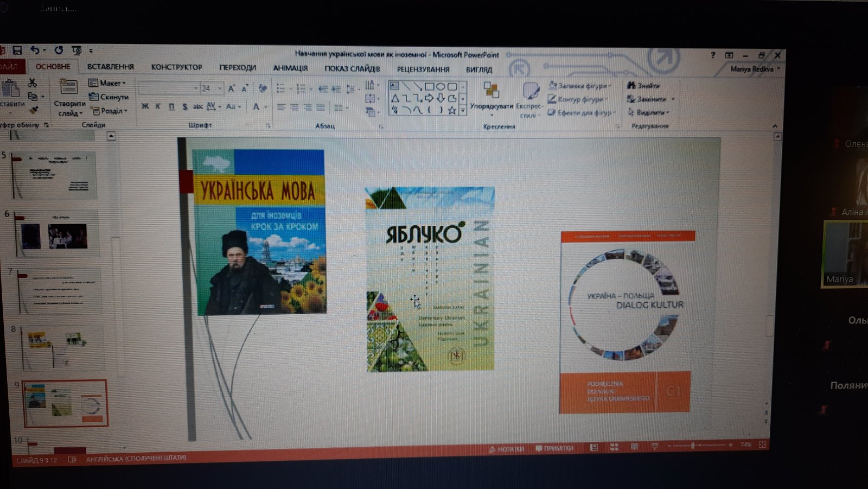Open Контур фігури shape outline dropdown
The height and width of the screenshot is (489, 868).
(578, 99)
